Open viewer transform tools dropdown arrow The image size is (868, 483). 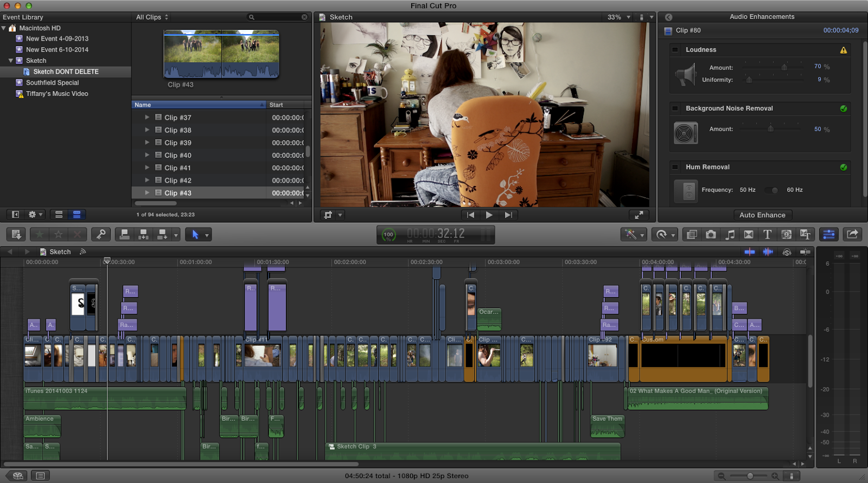pos(340,215)
